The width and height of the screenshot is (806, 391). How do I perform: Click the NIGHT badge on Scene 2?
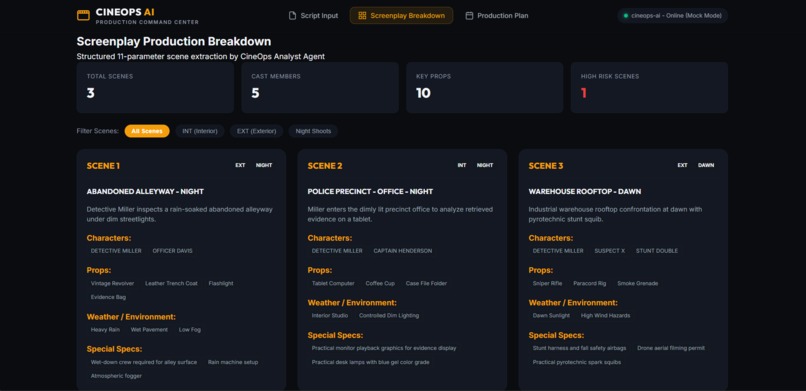485,165
